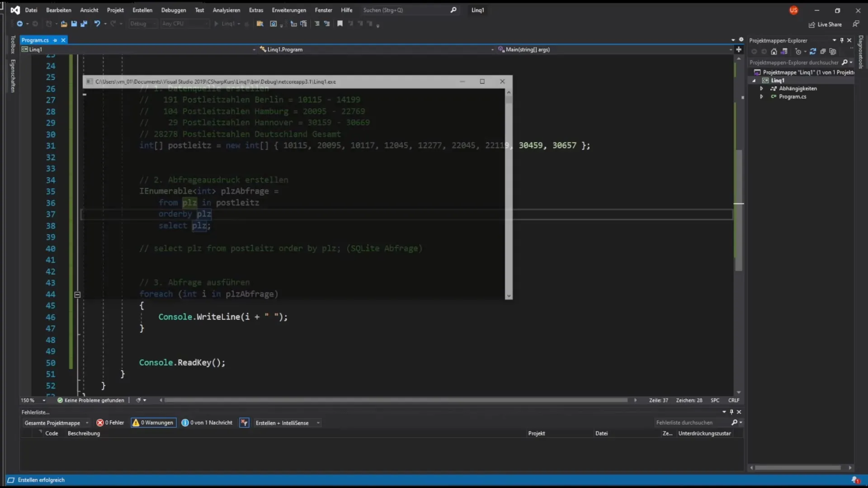Open the Gesamte Projektmappe scope dropdown

[x=56, y=423]
